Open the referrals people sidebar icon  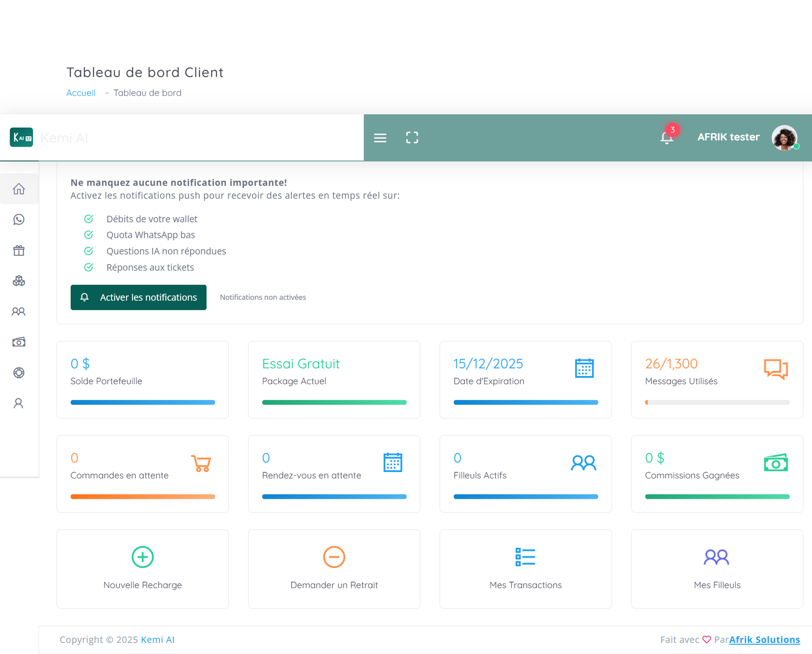tap(19, 312)
